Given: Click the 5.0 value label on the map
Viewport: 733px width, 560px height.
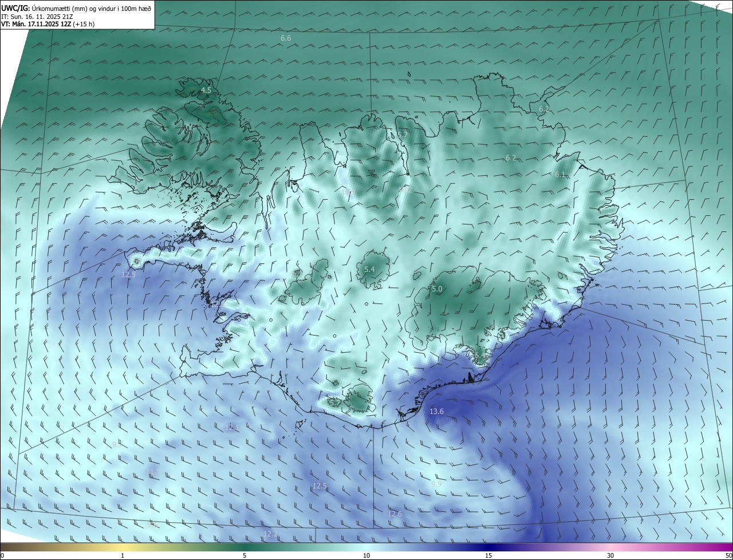Looking at the screenshot, I should (437, 289).
